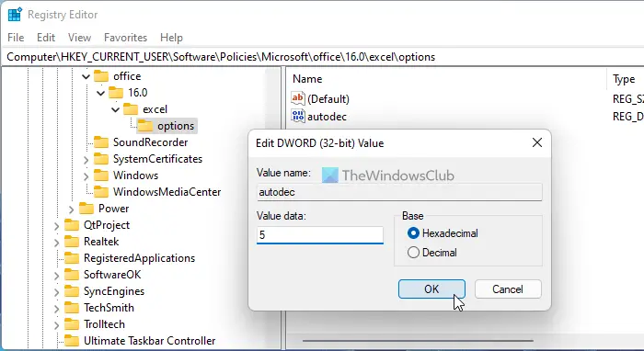644x351 pixels.
Task: Select the Windows folder icon
Action: coord(101,175)
